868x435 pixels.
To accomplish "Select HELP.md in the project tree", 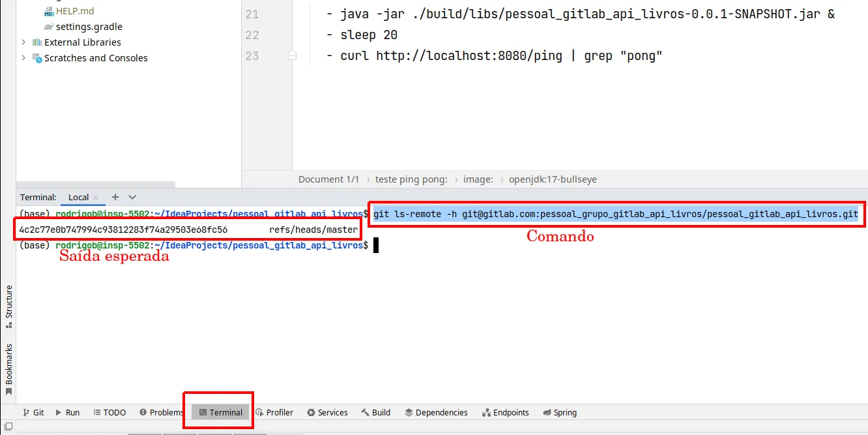I will click(75, 11).
